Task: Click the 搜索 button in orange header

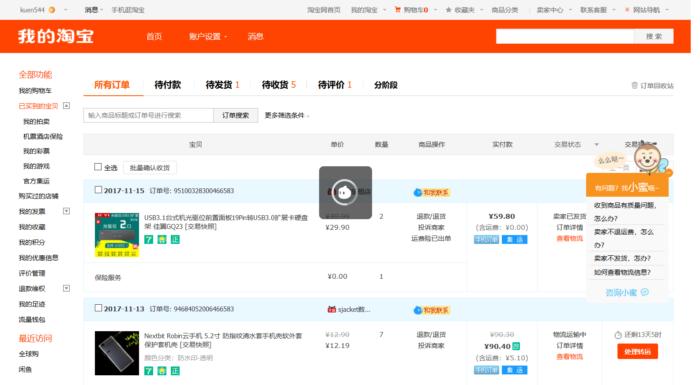Action: [x=654, y=37]
